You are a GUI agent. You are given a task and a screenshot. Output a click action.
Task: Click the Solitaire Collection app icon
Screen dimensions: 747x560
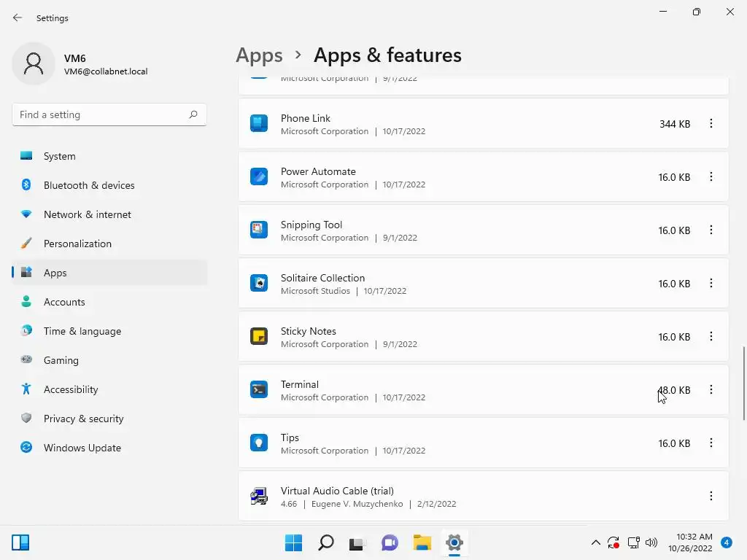click(259, 284)
